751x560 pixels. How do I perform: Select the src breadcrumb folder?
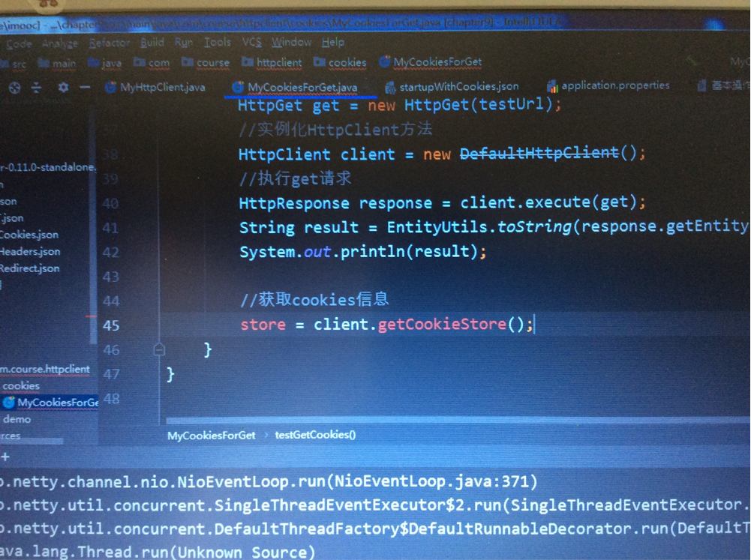point(14,64)
